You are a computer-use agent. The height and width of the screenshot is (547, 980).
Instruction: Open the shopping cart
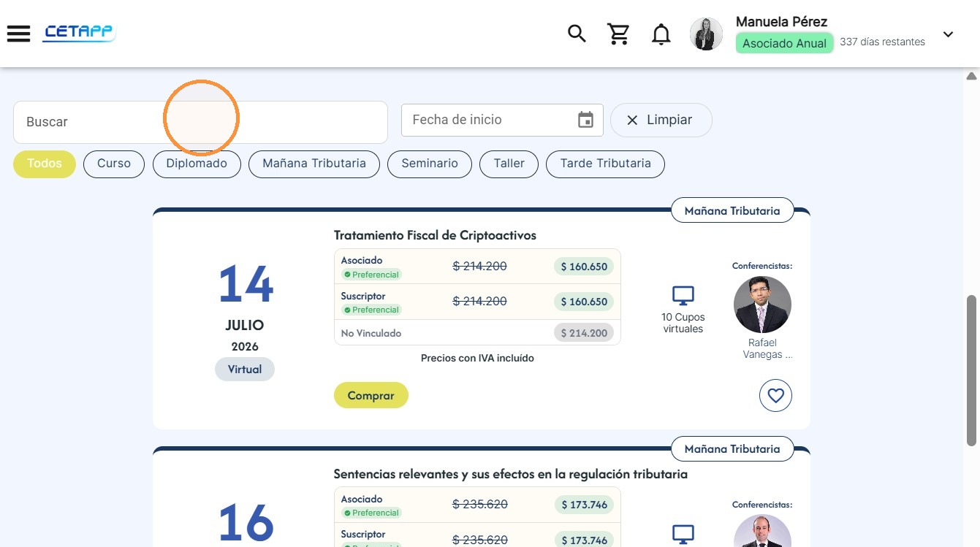(x=619, y=34)
